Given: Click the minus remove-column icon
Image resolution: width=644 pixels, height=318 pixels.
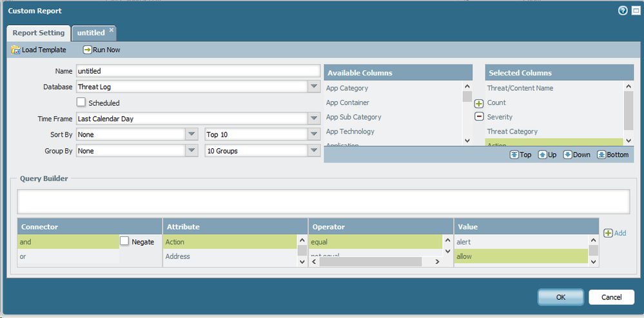Looking at the screenshot, I should [479, 117].
